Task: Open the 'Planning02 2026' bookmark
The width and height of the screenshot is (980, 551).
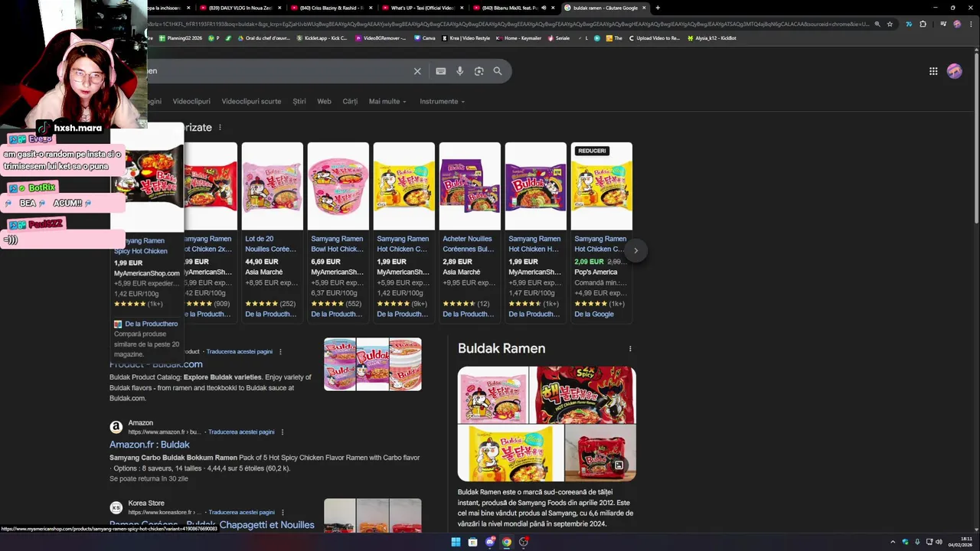Action: pyautogui.click(x=180, y=37)
